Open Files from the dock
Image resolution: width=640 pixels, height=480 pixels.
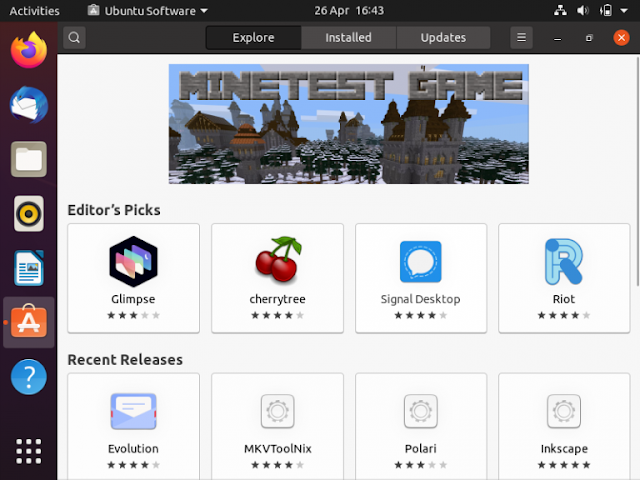29,159
